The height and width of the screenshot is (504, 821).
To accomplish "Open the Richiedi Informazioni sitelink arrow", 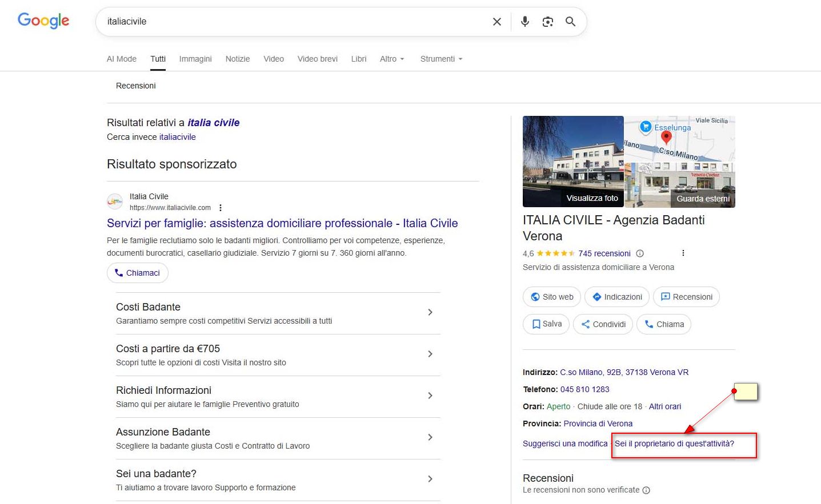I will click(x=430, y=396).
